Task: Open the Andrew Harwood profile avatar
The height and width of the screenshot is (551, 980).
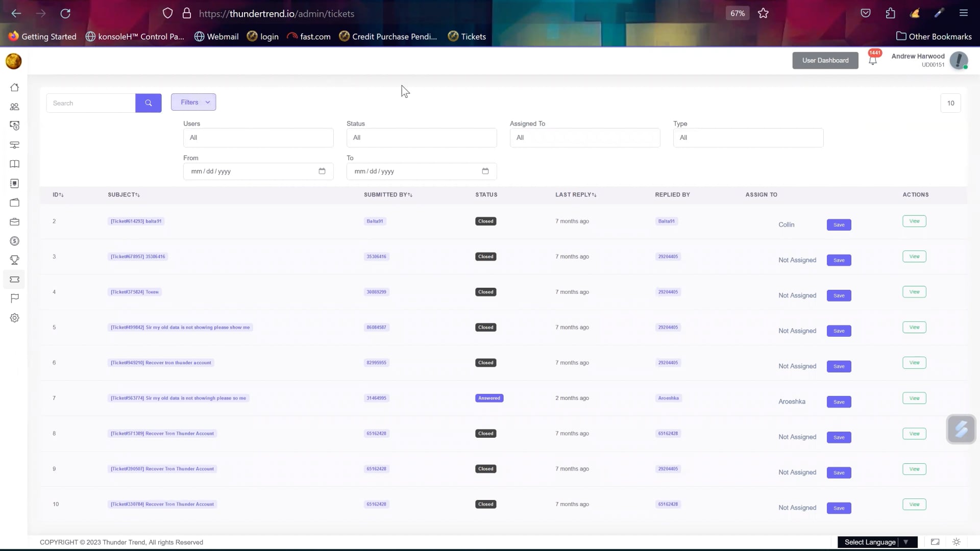Action: (x=959, y=60)
